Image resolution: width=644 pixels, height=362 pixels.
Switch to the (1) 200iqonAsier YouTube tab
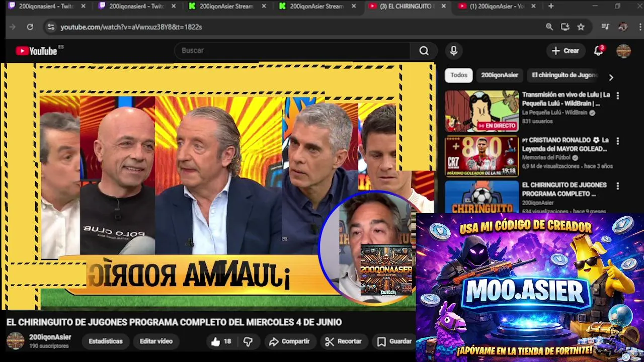click(496, 6)
